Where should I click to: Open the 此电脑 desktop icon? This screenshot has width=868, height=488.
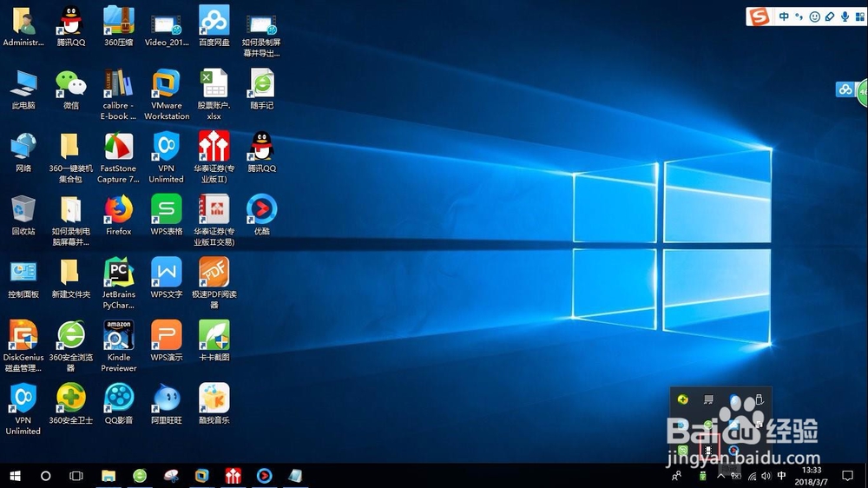23,89
